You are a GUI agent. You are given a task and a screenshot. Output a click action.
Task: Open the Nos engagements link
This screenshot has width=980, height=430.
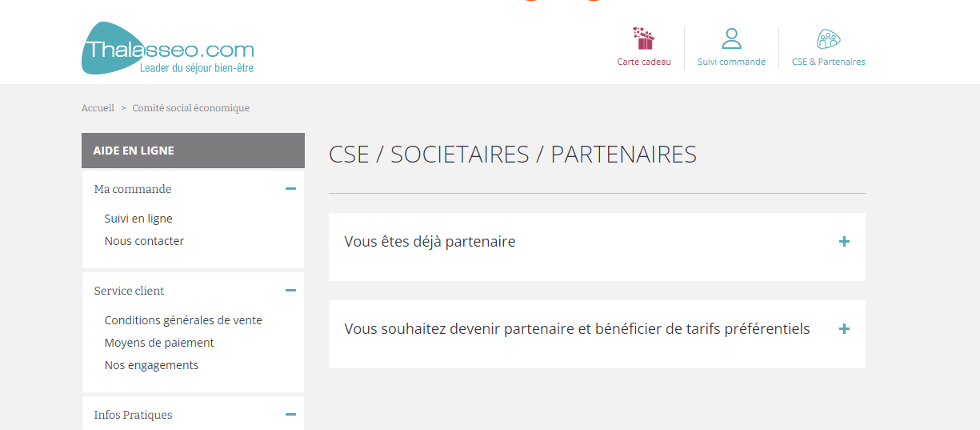[151, 365]
